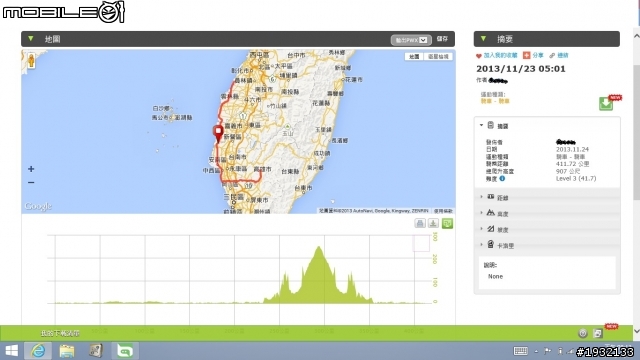Viewport: 640px width, 360px height.
Task: Click the on-screen keyboard icon in system tray
Action: pos(520,351)
